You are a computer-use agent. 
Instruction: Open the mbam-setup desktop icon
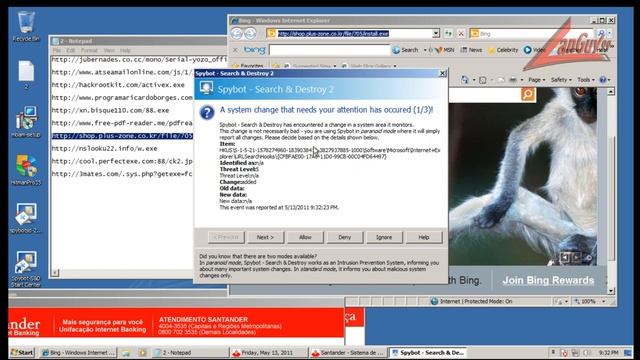(26, 122)
